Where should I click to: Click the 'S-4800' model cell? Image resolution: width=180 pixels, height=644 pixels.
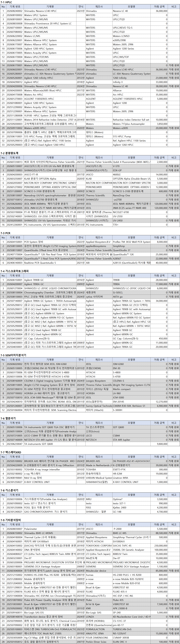click(131, 373)
